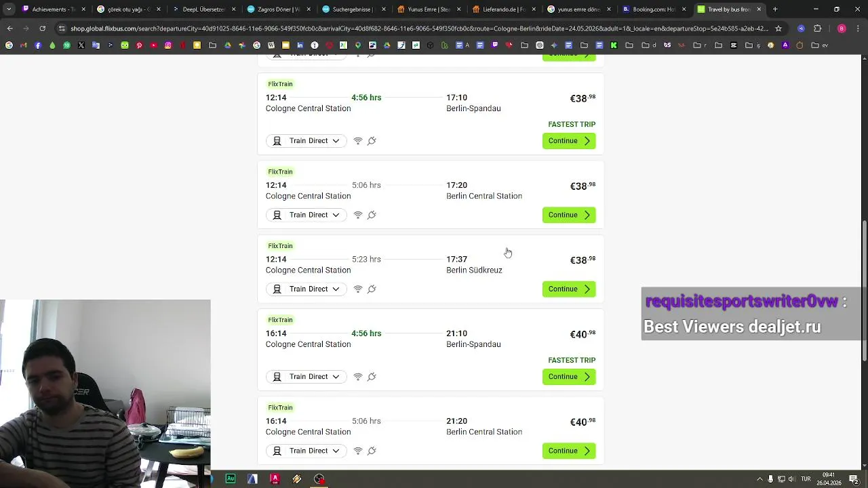The image size is (868, 488).
Task: Open the Instagram bookmark icon
Action: [168, 45]
